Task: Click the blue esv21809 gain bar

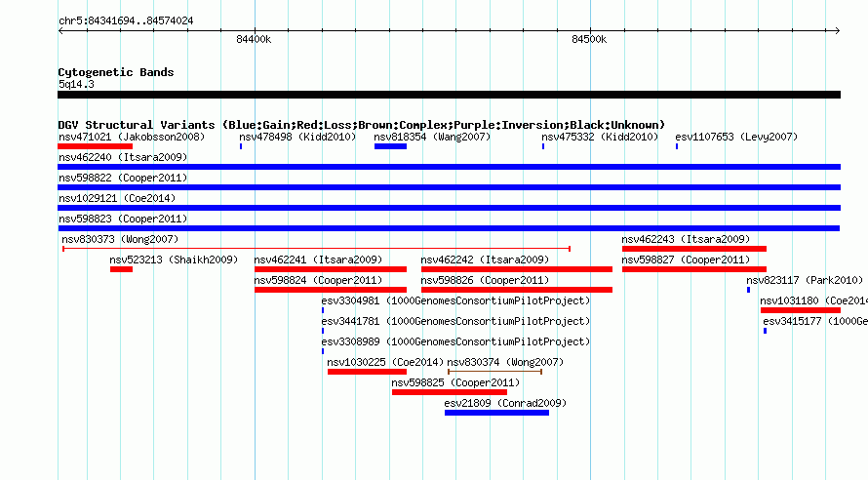Action: coord(496,413)
